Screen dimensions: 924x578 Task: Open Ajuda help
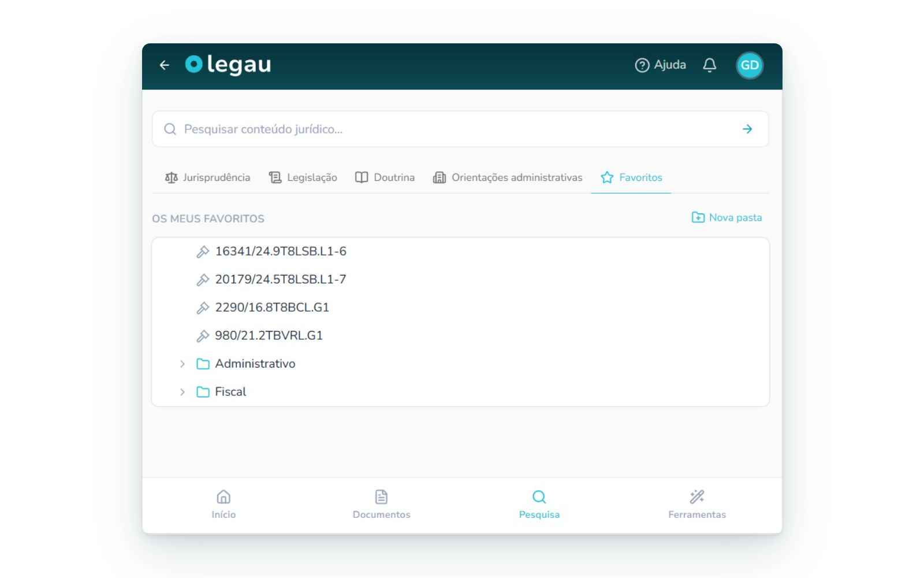click(x=660, y=65)
